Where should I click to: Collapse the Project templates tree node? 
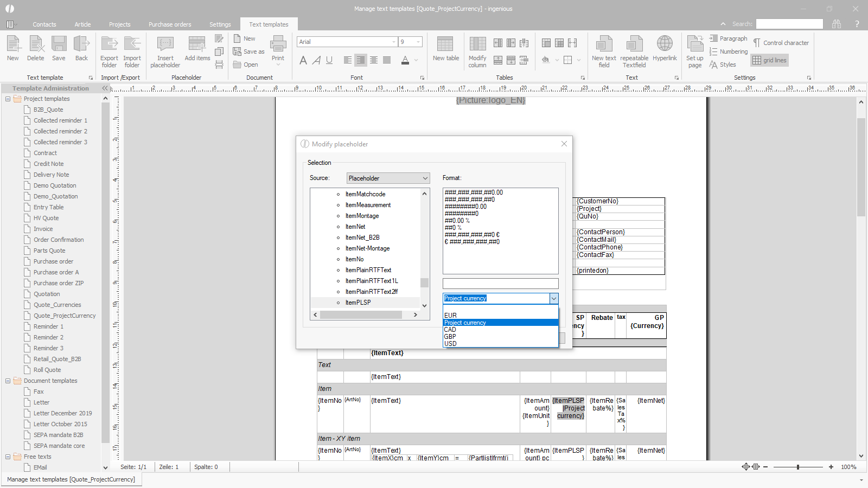pyautogui.click(x=8, y=99)
